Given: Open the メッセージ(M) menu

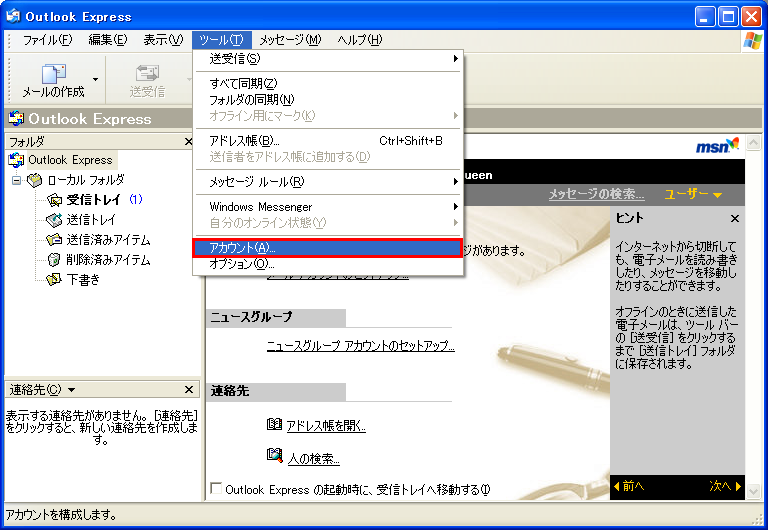Looking at the screenshot, I should pyautogui.click(x=290, y=40).
